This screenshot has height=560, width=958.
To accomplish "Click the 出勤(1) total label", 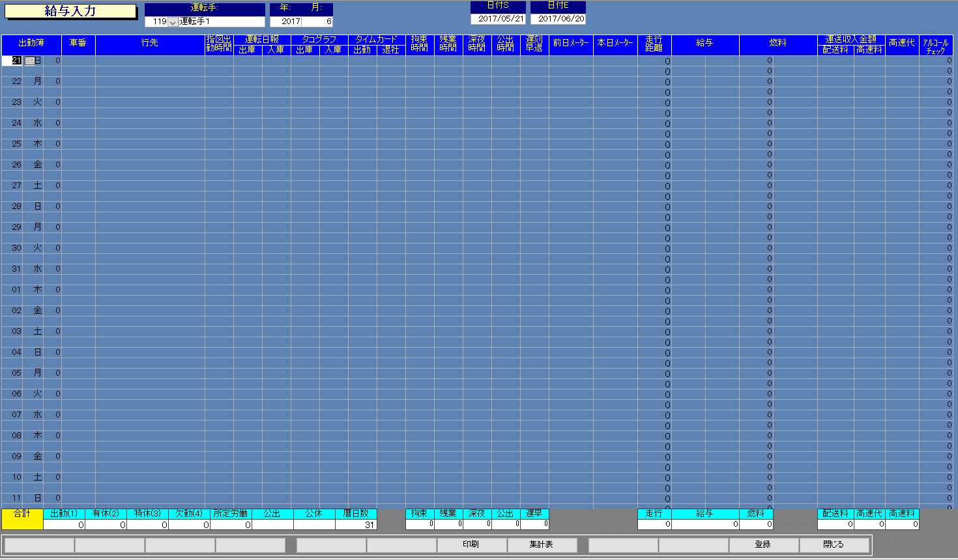I will (x=65, y=514).
